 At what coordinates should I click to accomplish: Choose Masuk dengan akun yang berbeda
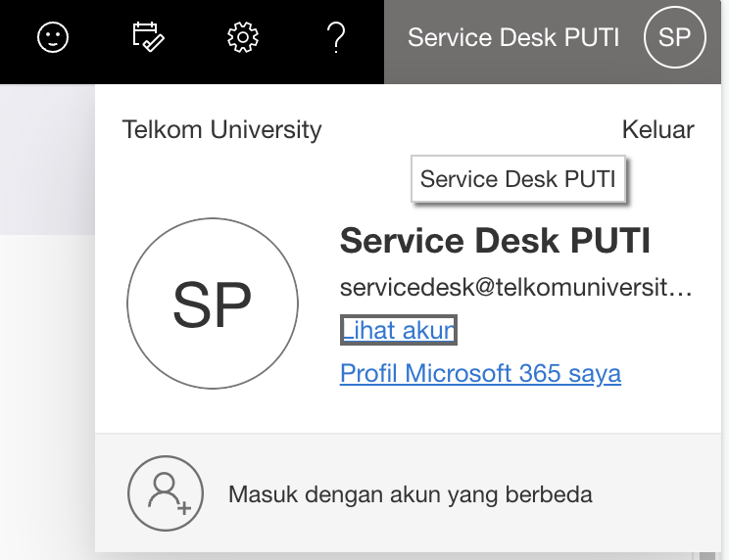(410, 494)
